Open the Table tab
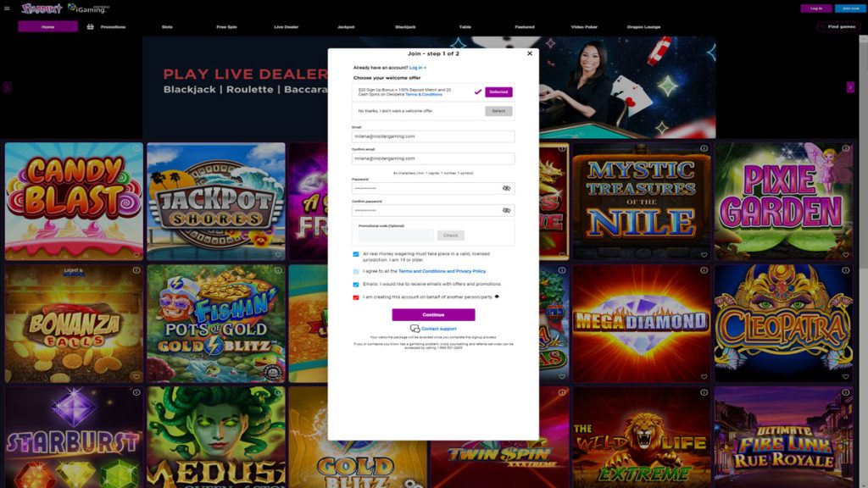 (465, 26)
